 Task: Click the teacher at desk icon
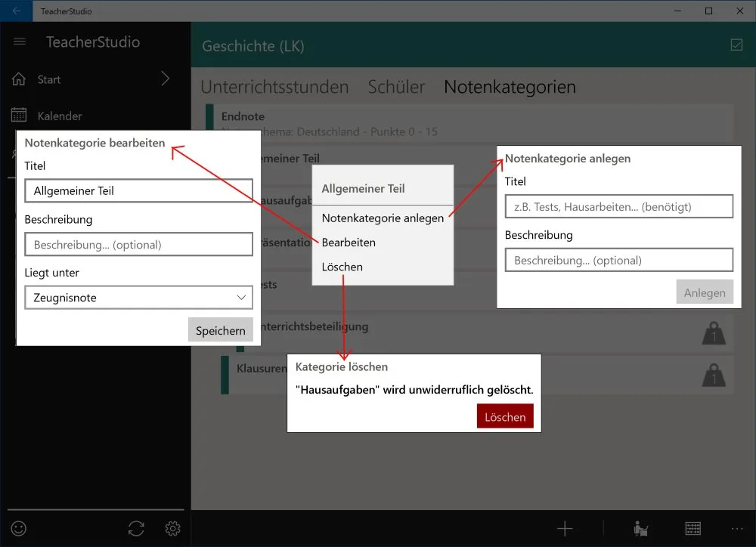pos(640,529)
